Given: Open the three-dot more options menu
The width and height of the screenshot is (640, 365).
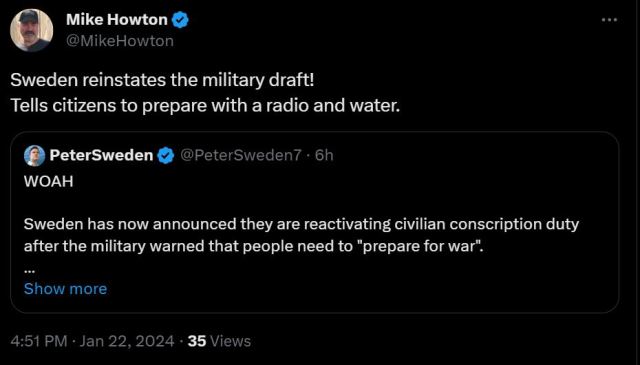Looking at the screenshot, I should tap(609, 20).
